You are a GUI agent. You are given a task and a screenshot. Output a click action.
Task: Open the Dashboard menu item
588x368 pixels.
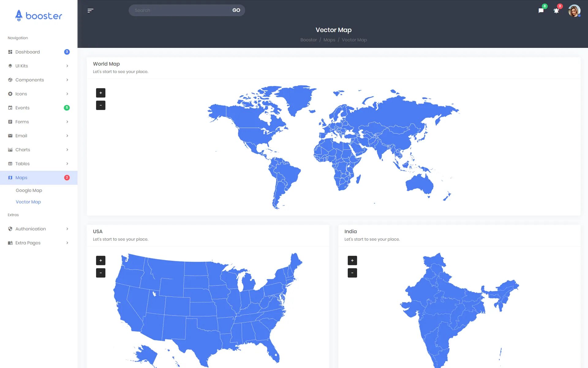28,52
